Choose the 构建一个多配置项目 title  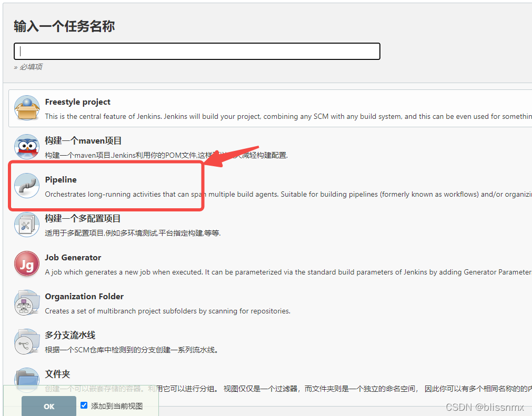83,218
